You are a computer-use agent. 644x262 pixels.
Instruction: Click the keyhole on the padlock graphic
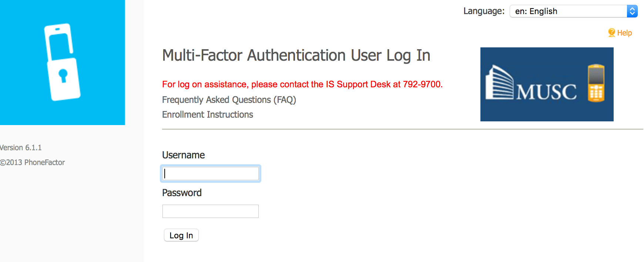coord(63,75)
